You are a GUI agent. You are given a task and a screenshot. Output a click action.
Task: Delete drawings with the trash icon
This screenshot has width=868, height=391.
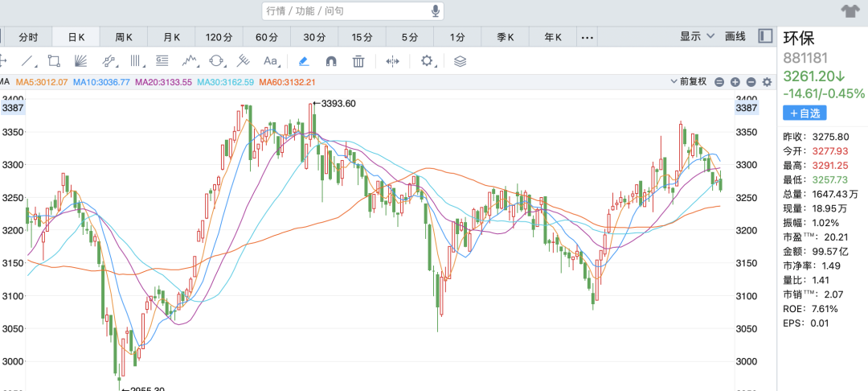point(358,60)
